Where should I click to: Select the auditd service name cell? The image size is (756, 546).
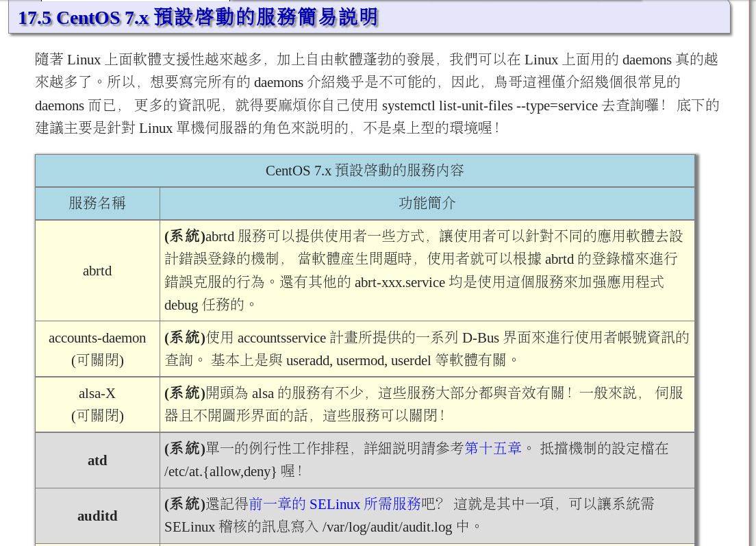(97, 516)
